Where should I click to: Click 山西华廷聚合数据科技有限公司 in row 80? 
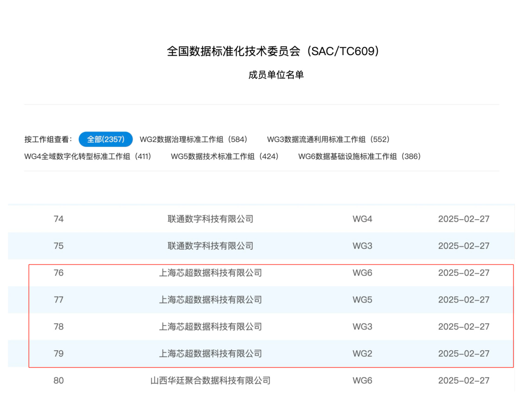tap(210, 380)
